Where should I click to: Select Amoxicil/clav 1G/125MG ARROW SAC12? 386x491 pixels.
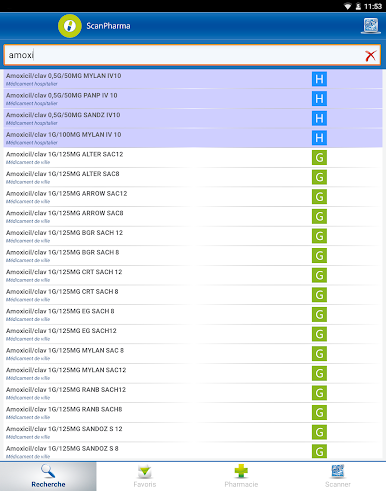[x=193, y=197]
